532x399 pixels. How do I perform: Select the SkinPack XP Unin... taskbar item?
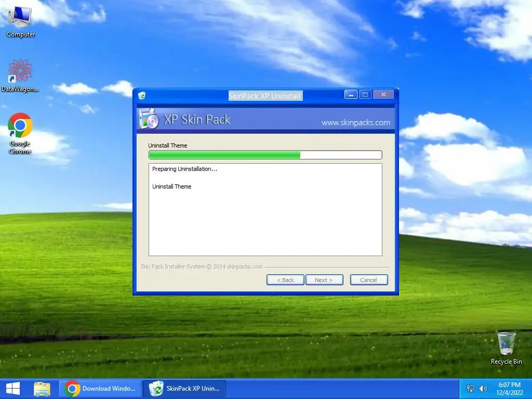pyautogui.click(x=185, y=389)
